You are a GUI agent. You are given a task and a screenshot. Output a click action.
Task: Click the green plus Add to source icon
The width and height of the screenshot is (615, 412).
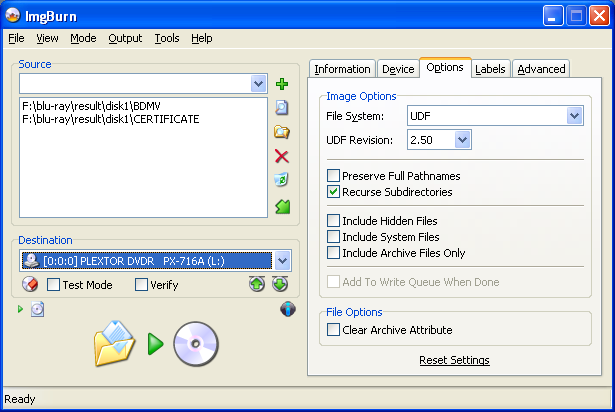pyautogui.click(x=282, y=84)
